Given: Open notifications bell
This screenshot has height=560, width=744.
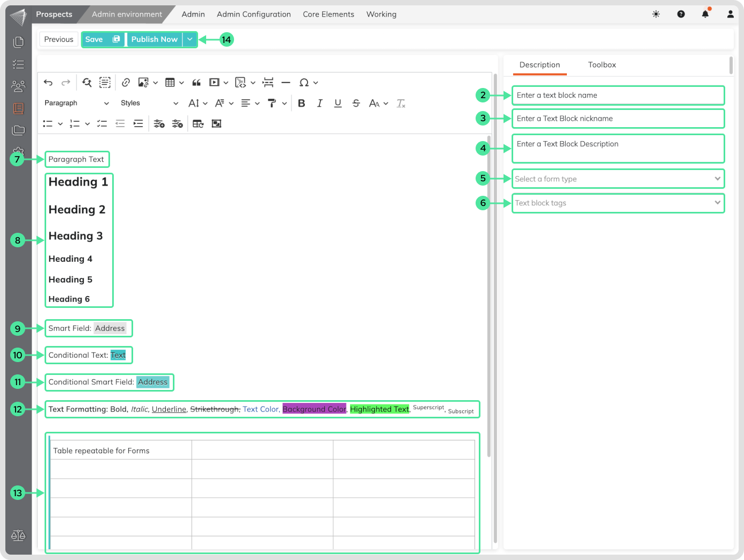Looking at the screenshot, I should [705, 14].
